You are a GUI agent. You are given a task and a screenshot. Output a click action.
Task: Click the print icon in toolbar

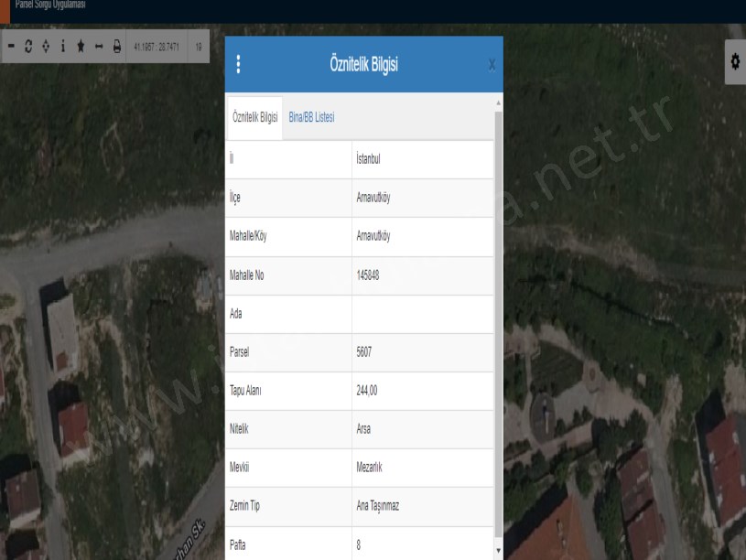click(116, 46)
